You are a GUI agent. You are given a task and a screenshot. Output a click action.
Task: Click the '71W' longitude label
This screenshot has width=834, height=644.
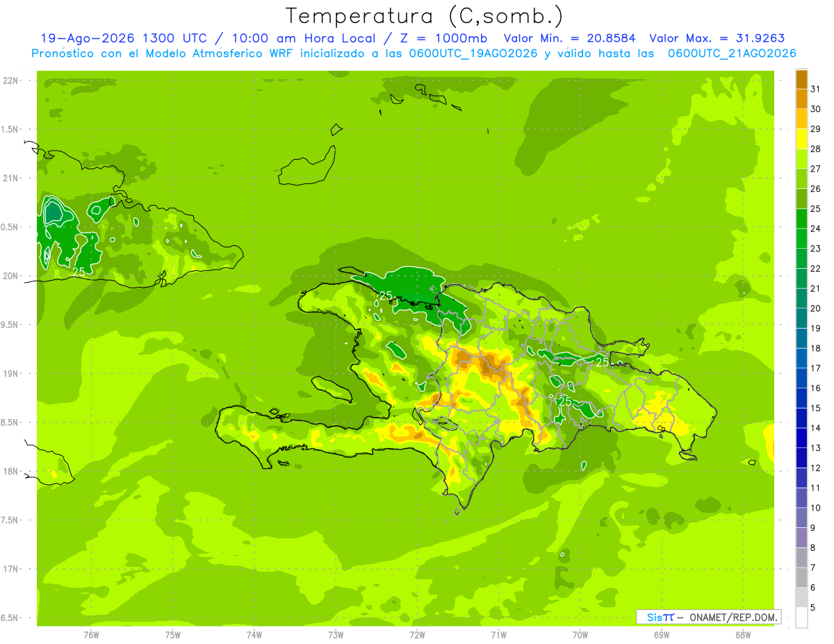(x=498, y=634)
